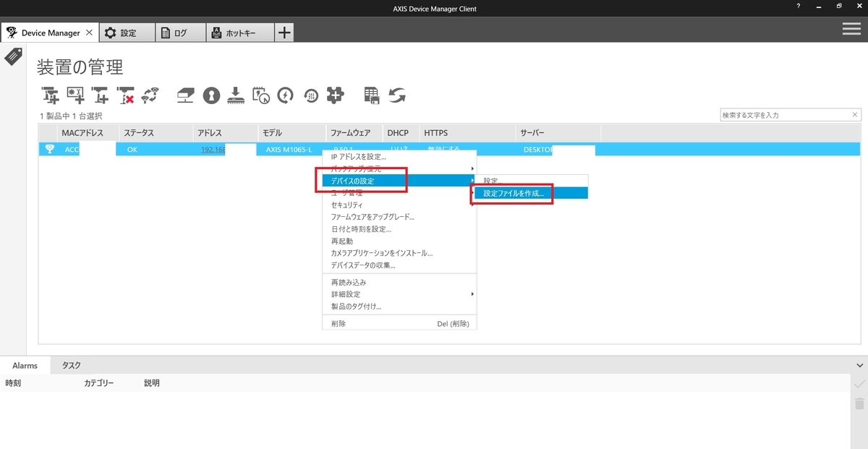
Task: Choose セキュリティ in context menu
Action: coord(399,205)
